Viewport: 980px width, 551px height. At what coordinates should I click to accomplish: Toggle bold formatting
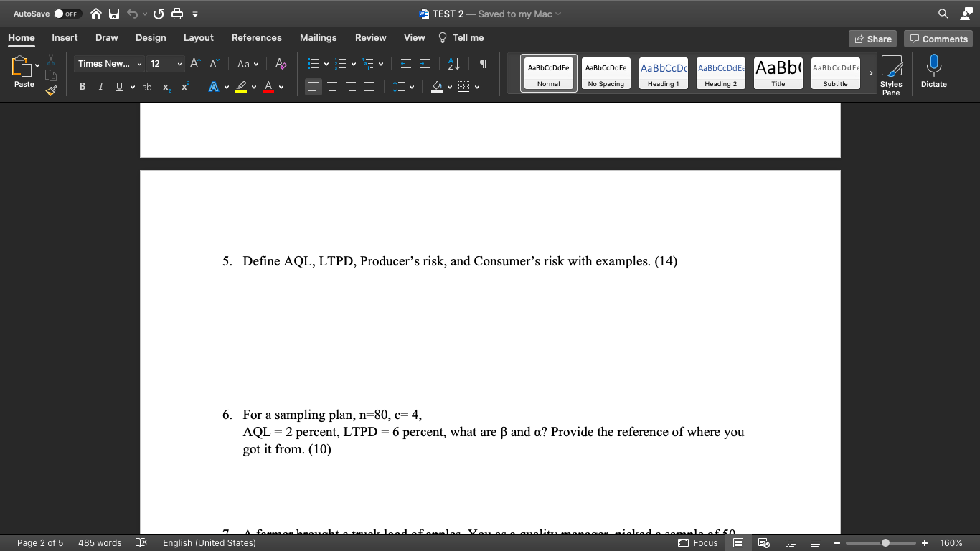click(x=82, y=86)
